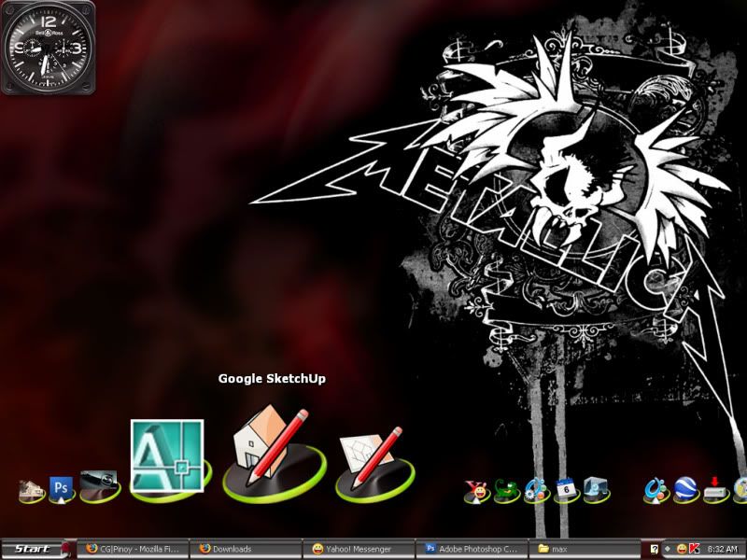747x560 pixels.
Task: Click the help question mark tray icon
Action: point(655,549)
